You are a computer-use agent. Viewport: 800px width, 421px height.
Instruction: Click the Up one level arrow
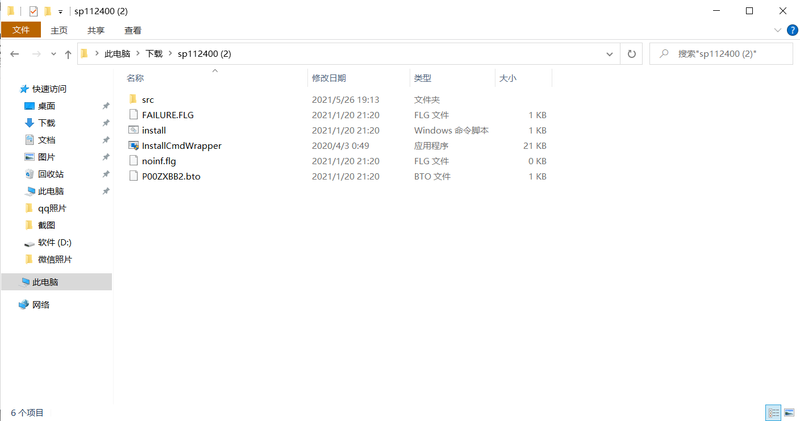[x=67, y=54]
